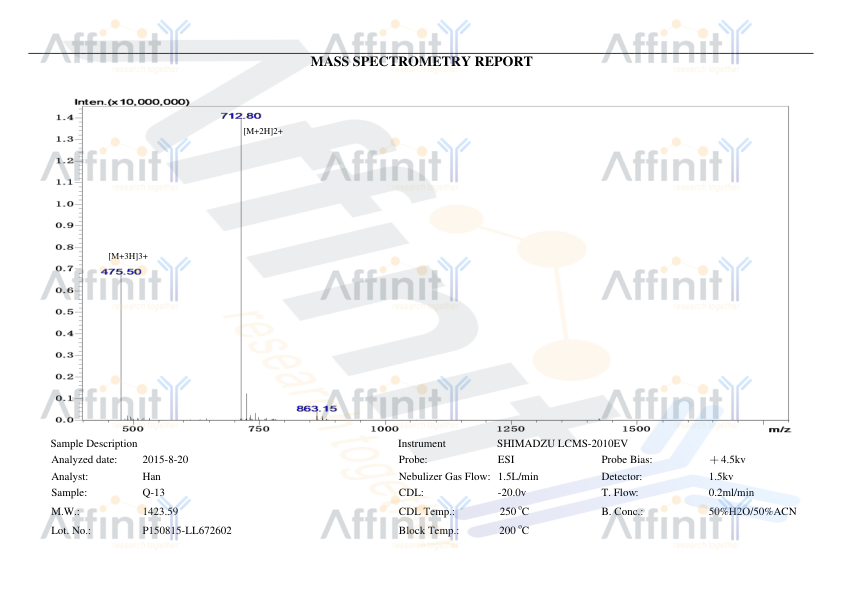842x596 pixels.
Task: Select the [M+2H]2+ annotation
Action: [x=263, y=131]
